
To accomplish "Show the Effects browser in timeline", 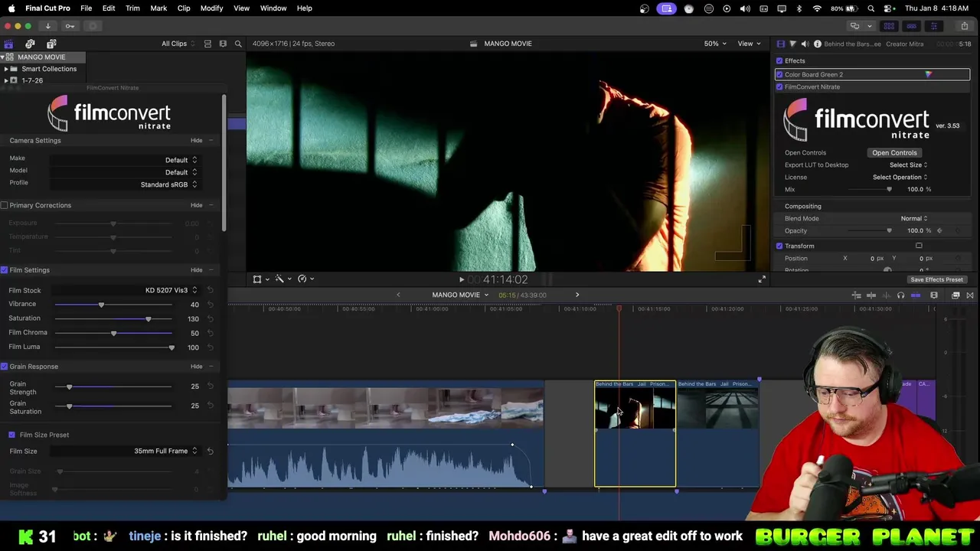I will [x=955, y=295].
